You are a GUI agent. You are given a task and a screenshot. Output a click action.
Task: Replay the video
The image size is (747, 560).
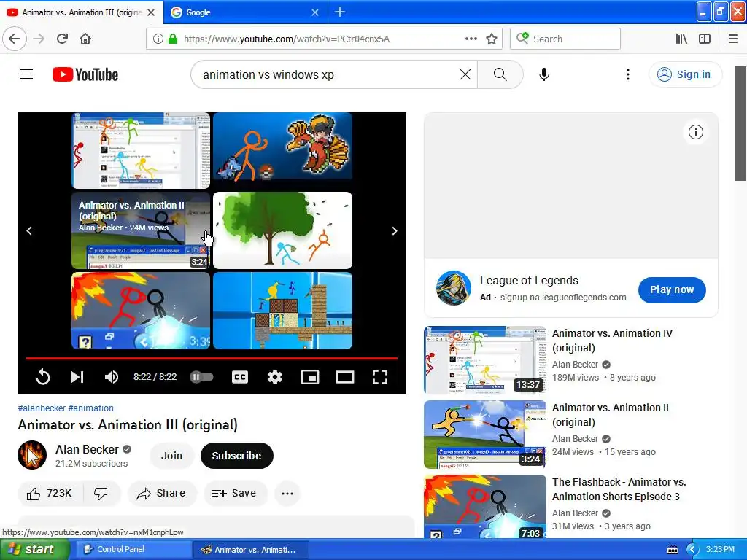pyautogui.click(x=43, y=377)
